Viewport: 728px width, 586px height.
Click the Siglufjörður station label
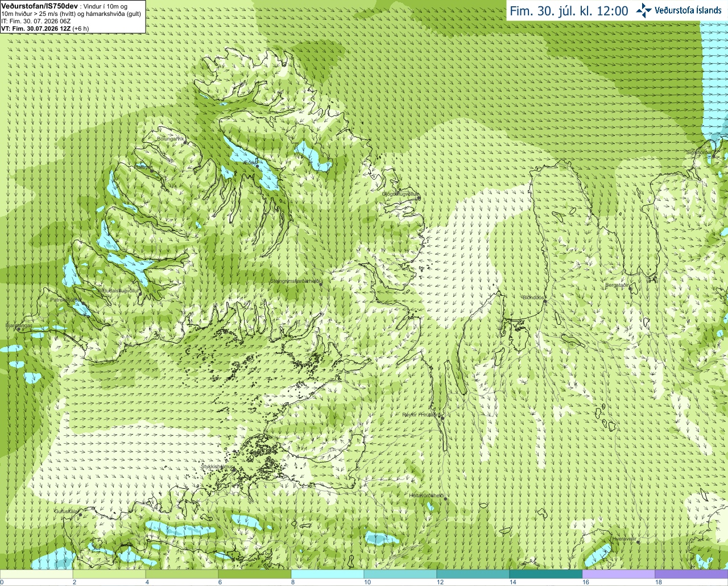pos(698,152)
